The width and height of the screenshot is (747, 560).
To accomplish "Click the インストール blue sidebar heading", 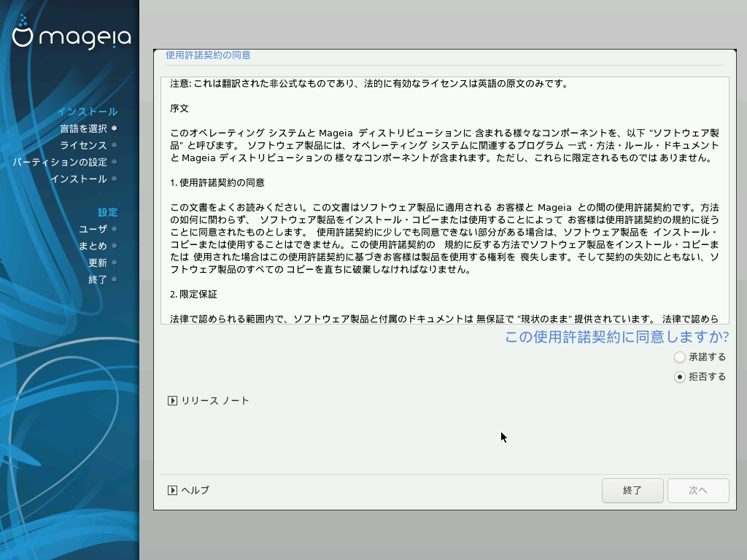I will [88, 112].
